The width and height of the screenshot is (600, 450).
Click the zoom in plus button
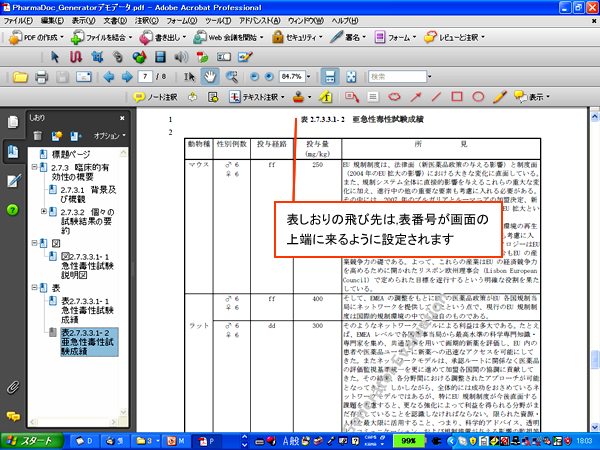click(269, 77)
